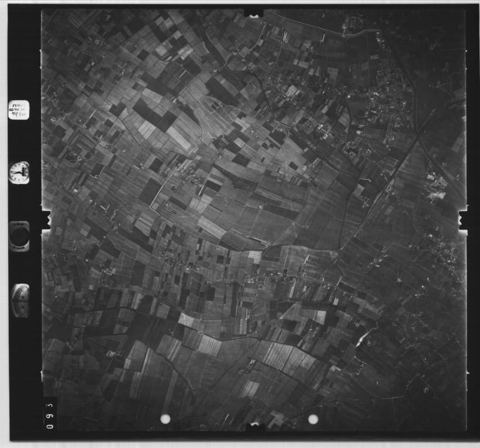Click the light rectangular field left of center

(x=179, y=138)
